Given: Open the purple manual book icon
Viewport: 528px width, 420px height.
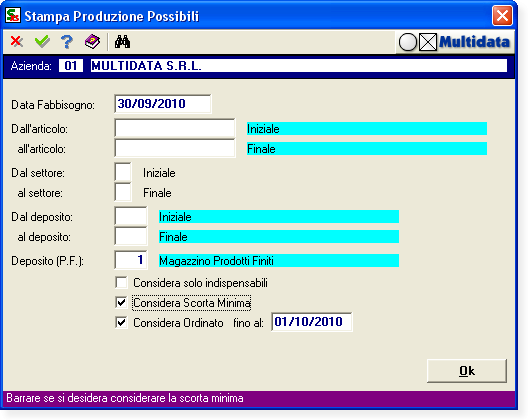Looking at the screenshot, I should 92,42.
